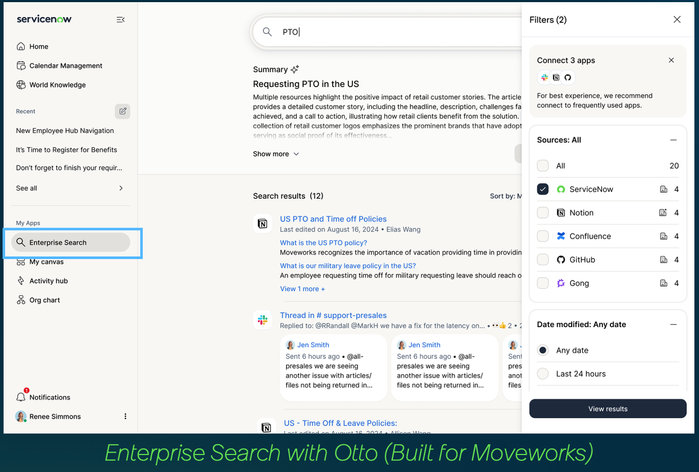Click Slack icon in Connect 3 apps
Screen dimensions: 699x472
(544, 78)
